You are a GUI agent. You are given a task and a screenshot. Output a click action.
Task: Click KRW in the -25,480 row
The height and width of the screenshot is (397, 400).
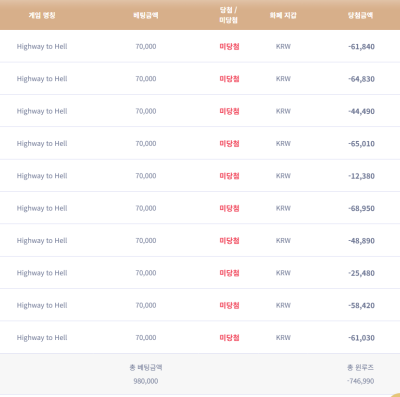[x=283, y=273]
